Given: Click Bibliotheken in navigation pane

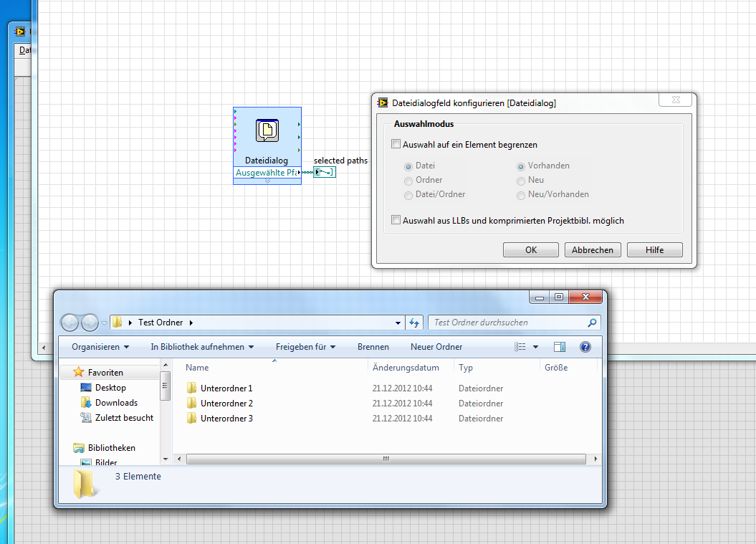Looking at the screenshot, I should tap(111, 447).
